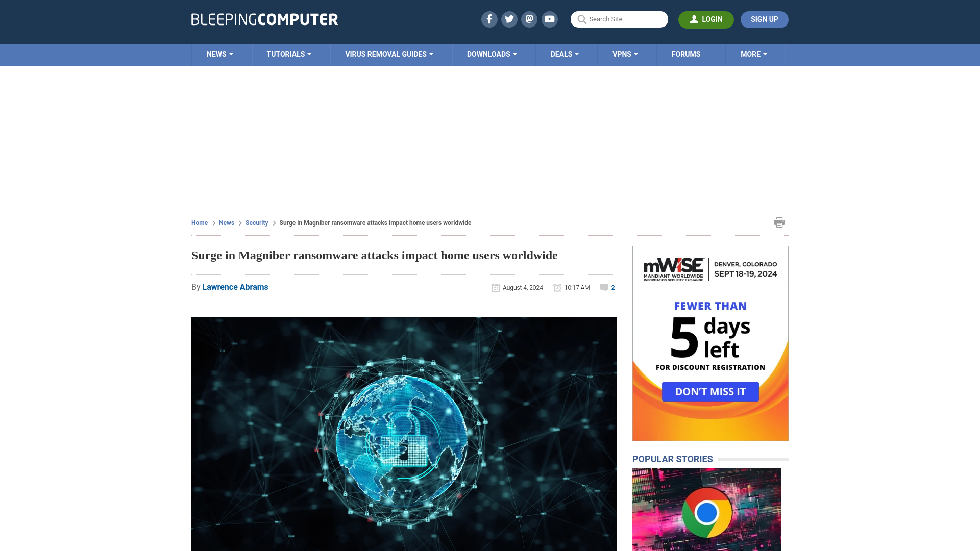The image size is (980, 551).
Task: Click the BleepingComputer Mastodon icon
Action: 530,19
